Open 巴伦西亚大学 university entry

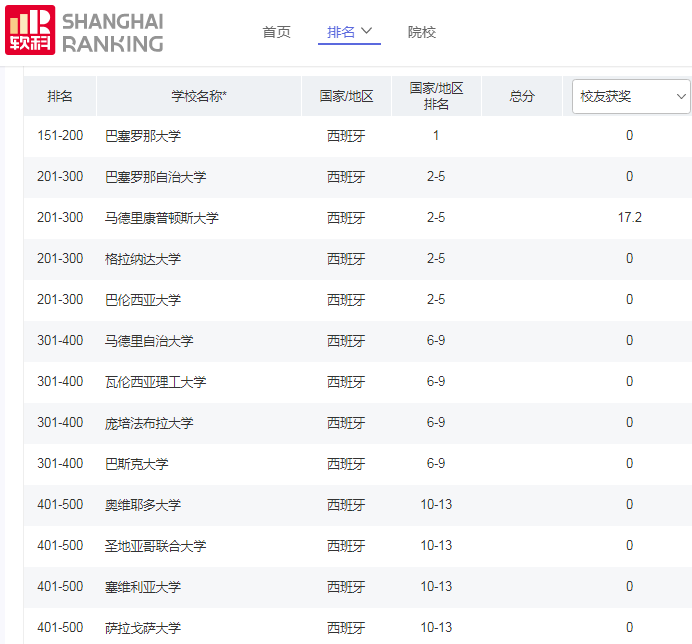[x=143, y=300]
